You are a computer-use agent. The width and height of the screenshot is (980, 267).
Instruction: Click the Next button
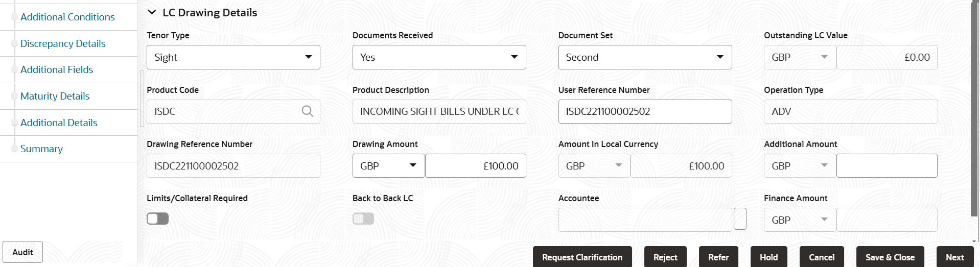pos(954,257)
